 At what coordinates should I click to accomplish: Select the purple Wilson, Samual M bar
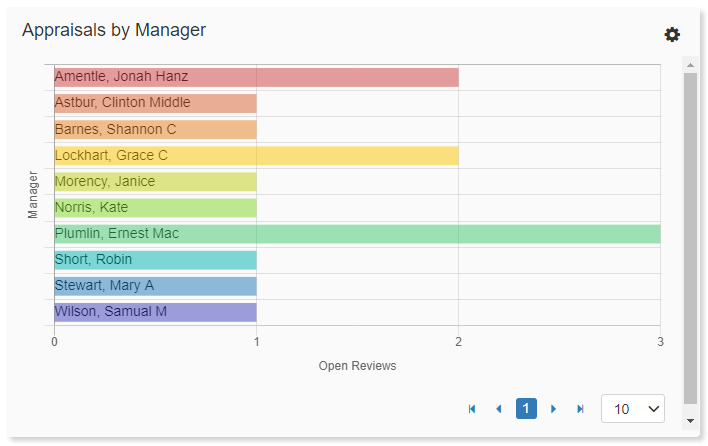click(x=155, y=312)
